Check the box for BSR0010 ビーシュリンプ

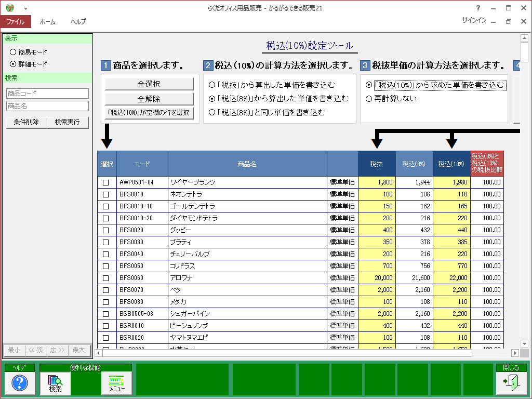coord(106,326)
